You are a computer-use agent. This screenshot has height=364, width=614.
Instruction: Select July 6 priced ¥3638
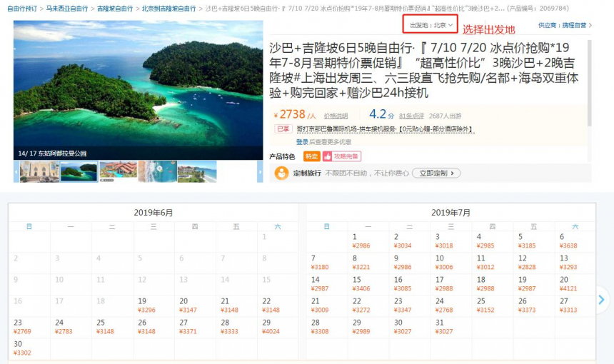(x=575, y=241)
